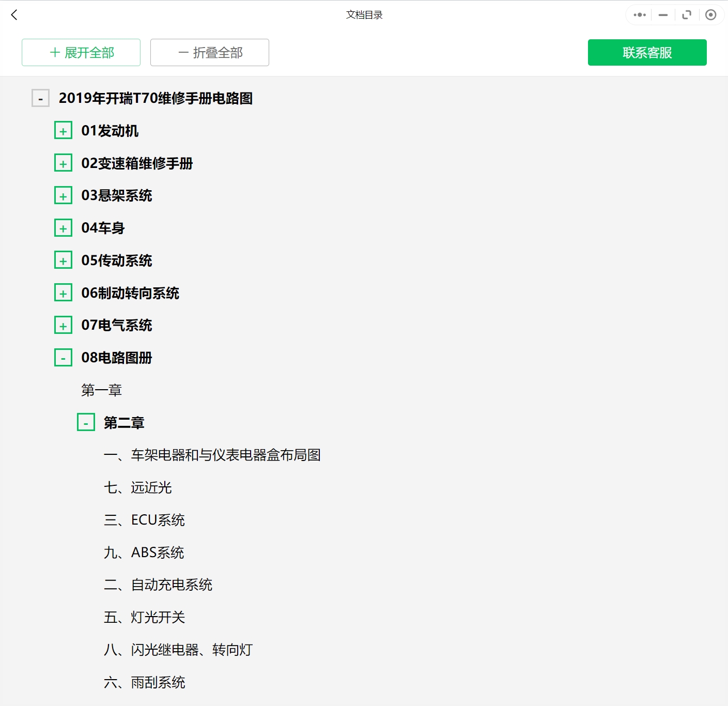Screen dimensions: 728x706
Task: Expand the 07电气系统 chapter
Action: [63, 325]
